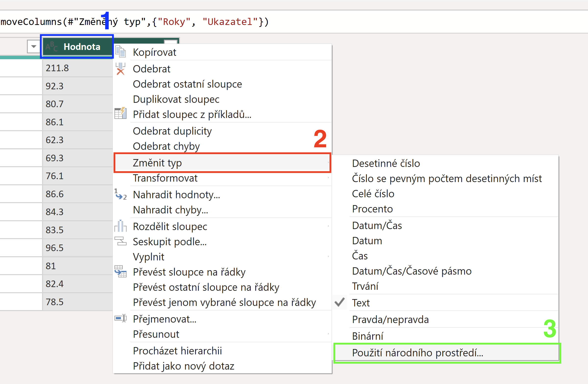Choose Datum/Čas type option
Screen dimensions: 588x384
tap(445, 225)
